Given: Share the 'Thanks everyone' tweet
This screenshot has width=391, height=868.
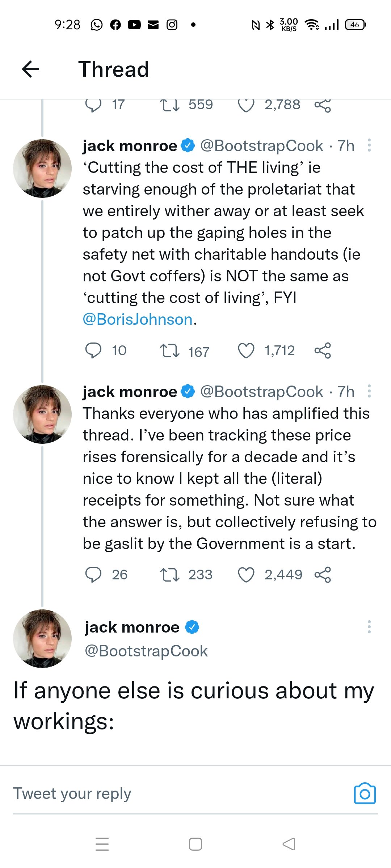Looking at the screenshot, I should click(x=323, y=575).
